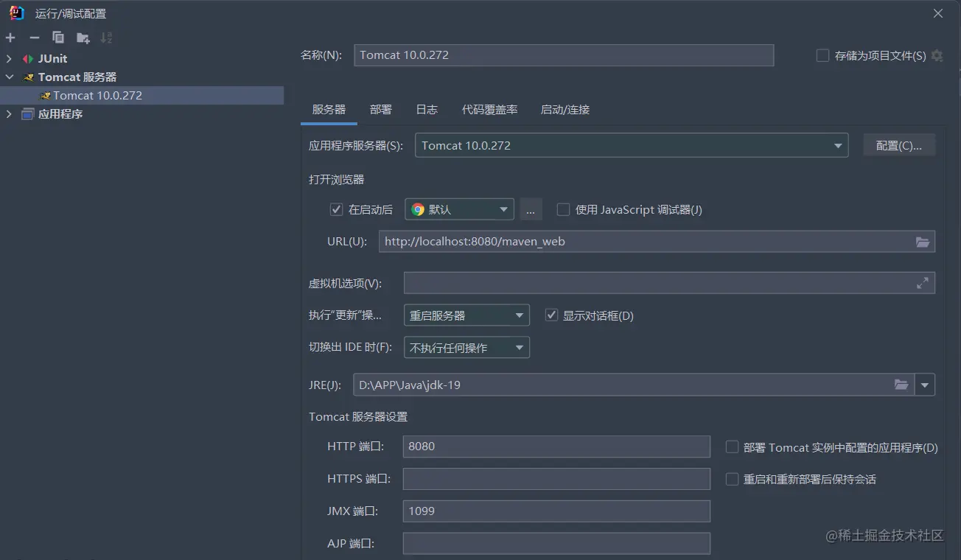Open the default browser dropdown
The width and height of the screenshot is (961, 560).
point(459,209)
